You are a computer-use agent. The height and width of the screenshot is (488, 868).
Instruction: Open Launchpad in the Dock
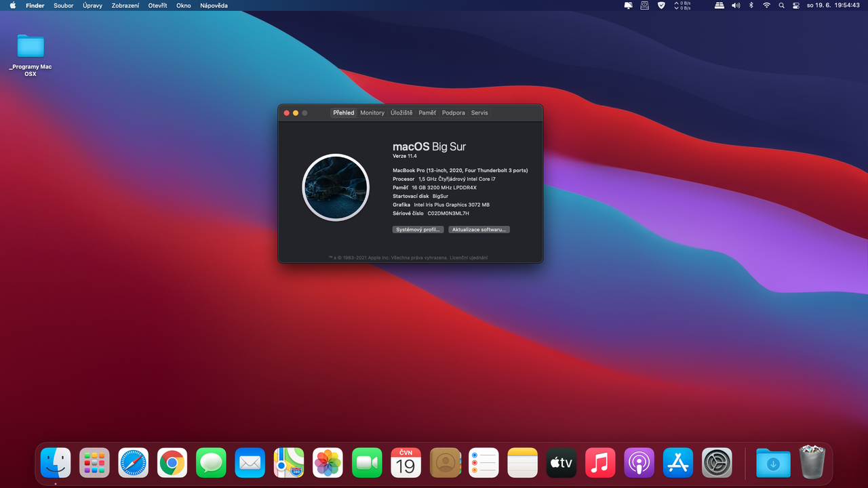point(94,463)
